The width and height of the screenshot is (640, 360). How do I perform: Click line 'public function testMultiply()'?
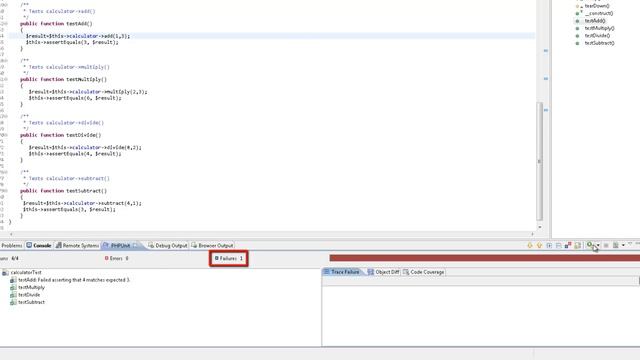point(63,79)
